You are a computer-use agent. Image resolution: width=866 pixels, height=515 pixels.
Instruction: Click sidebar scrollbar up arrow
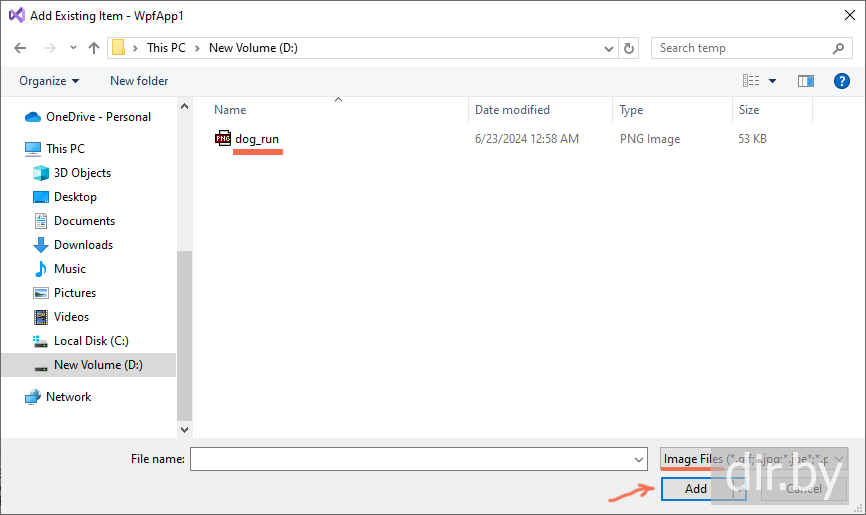(184, 106)
